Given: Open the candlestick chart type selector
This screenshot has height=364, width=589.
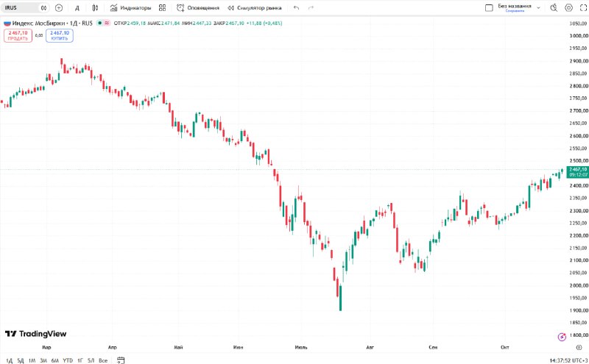Looking at the screenshot, I should pos(95,7).
